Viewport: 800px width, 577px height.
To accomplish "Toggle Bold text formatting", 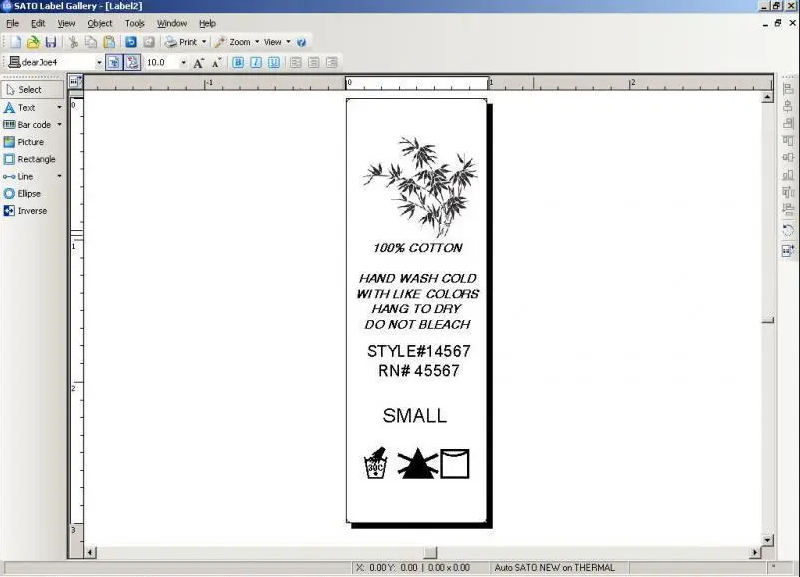I will pyautogui.click(x=238, y=62).
